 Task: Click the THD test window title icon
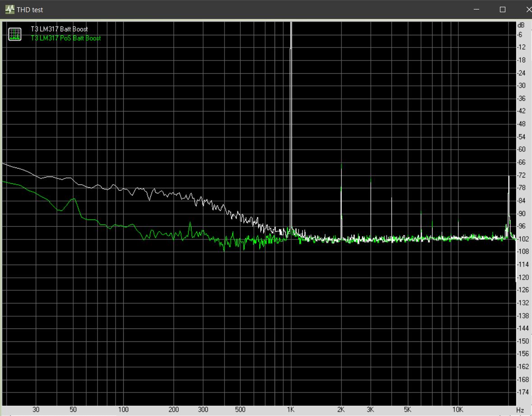9,9
